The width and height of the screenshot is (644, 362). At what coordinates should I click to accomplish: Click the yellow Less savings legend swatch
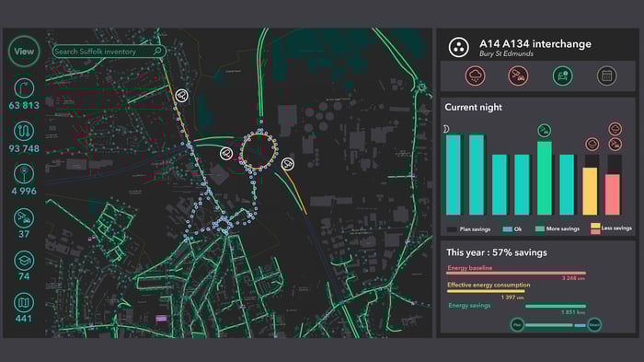pos(595,226)
